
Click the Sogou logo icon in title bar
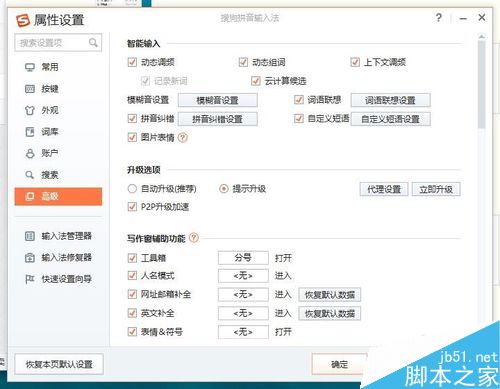pyautogui.click(x=23, y=20)
